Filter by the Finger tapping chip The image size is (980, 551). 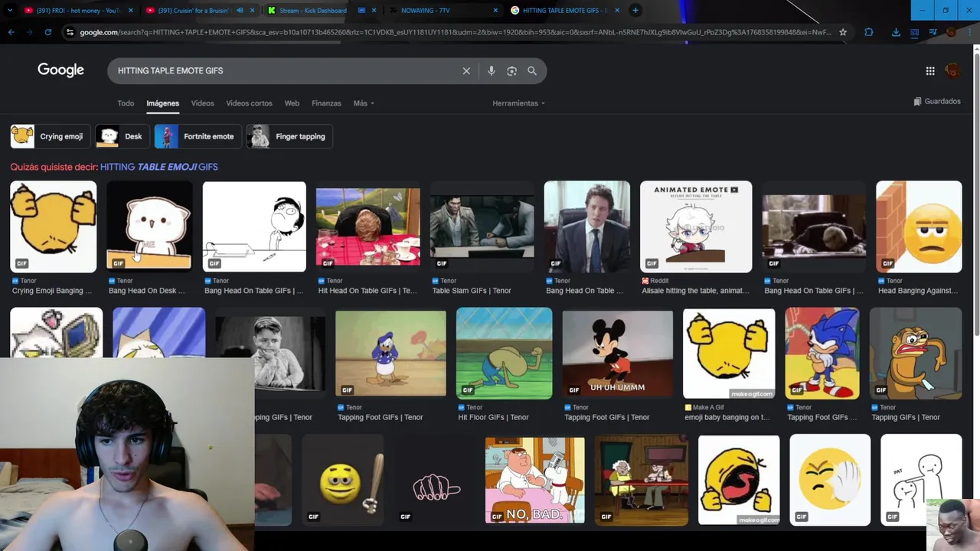pyautogui.click(x=289, y=136)
